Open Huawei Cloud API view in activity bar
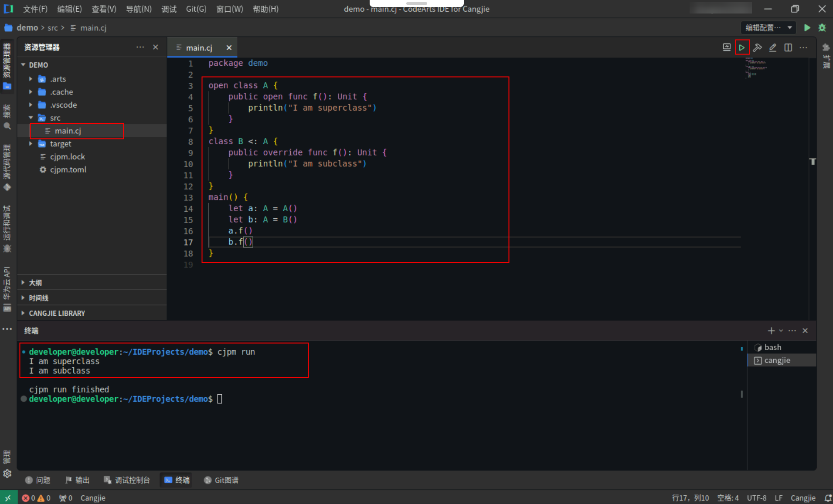Screen dimensions: 833x504 [x=7, y=289]
